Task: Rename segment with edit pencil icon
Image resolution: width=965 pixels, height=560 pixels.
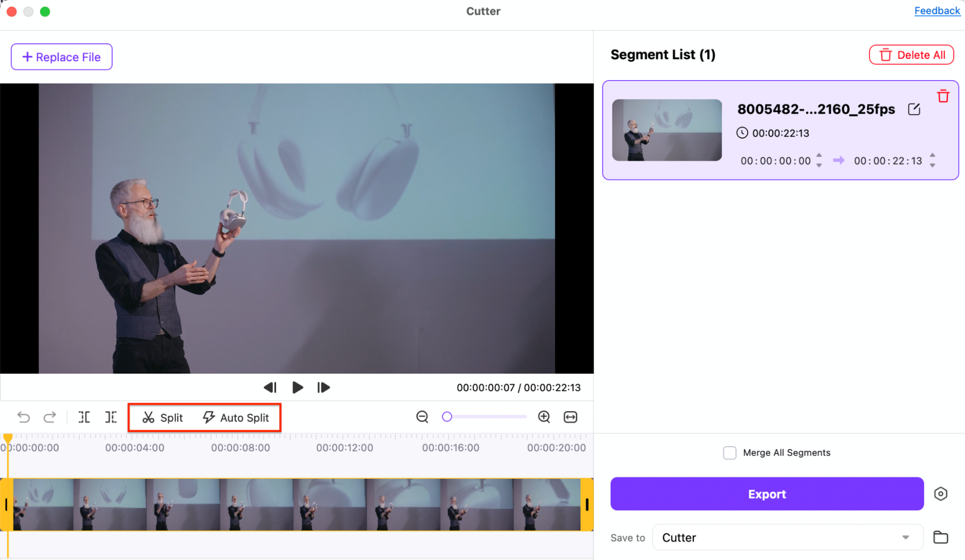Action: click(x=914, y=109)
